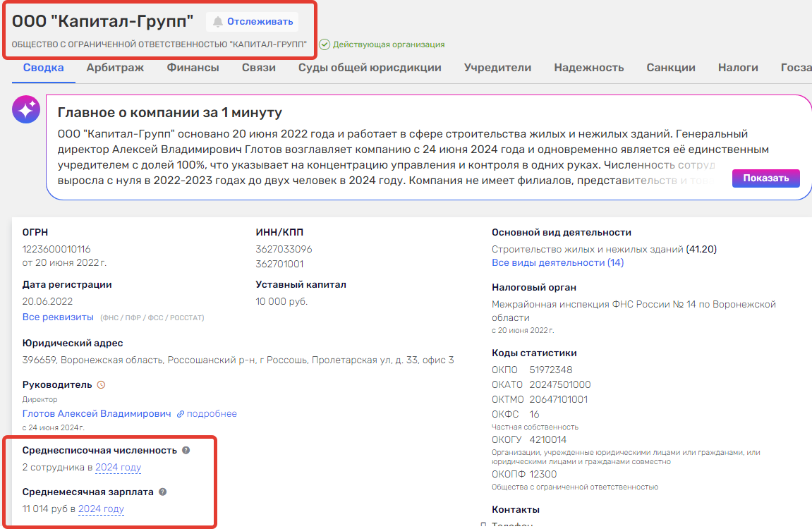This screenshot has height=529, width=812.
Task: Click green checkmark of Действующая организация
Action: click(x=325, y=44)
